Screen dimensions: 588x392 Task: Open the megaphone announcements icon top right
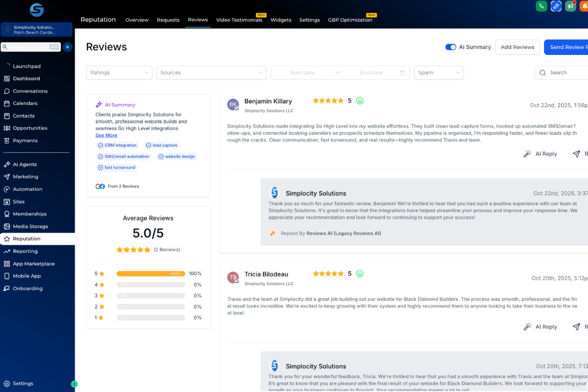pos(570,6)
